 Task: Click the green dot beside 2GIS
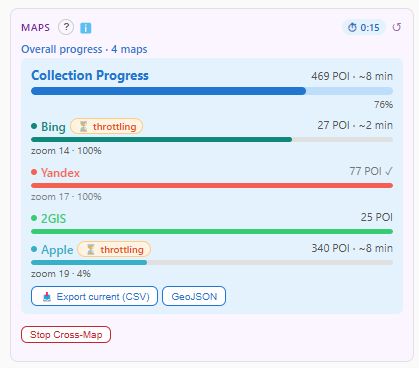(34, 218)
